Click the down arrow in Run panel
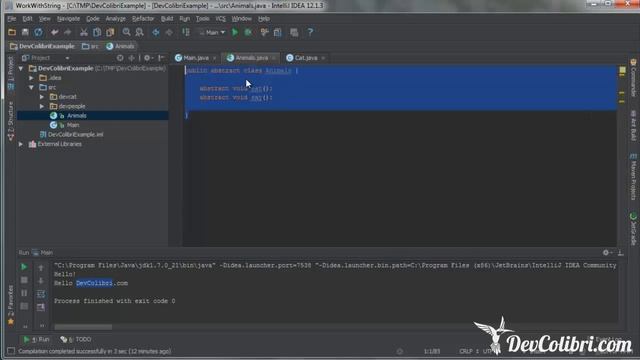This screenshot has width=640, height=360. (x=41, y=281)
